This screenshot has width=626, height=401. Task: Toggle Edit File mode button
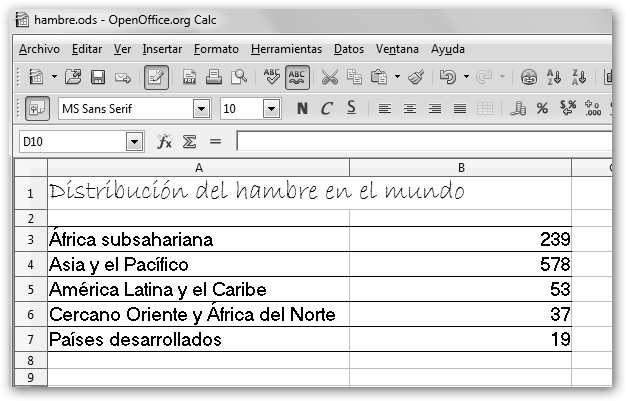156,76
